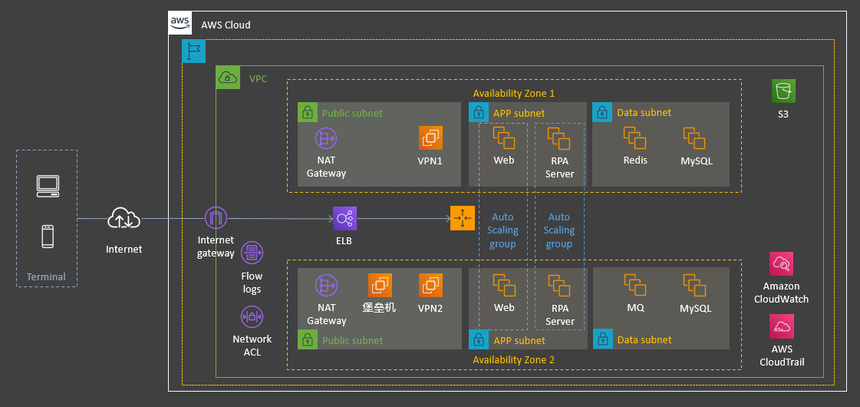Click Data subnet label in Zone 1
The image size is (860, 407).
pyautogui.click(x=644, y=113)
